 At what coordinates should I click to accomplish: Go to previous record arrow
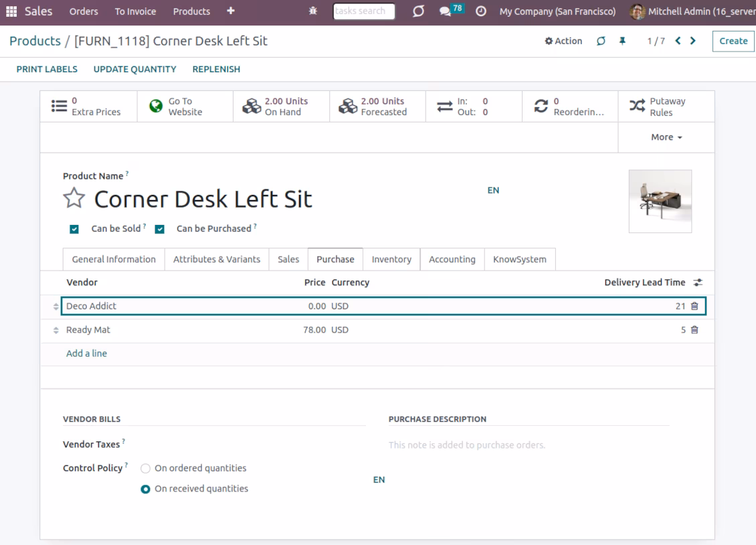(678, 41)
